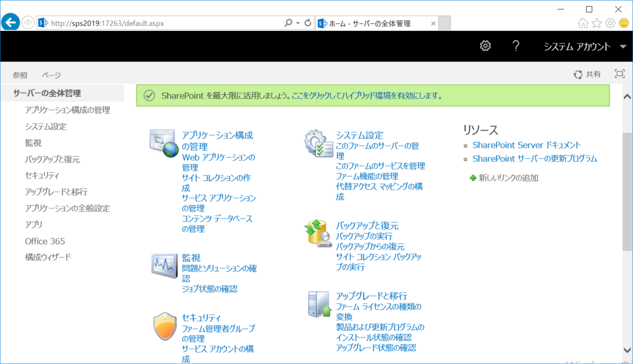The image size is (633, 364).
Task: Click the browser forward arrow button
Action: (27, 23)
